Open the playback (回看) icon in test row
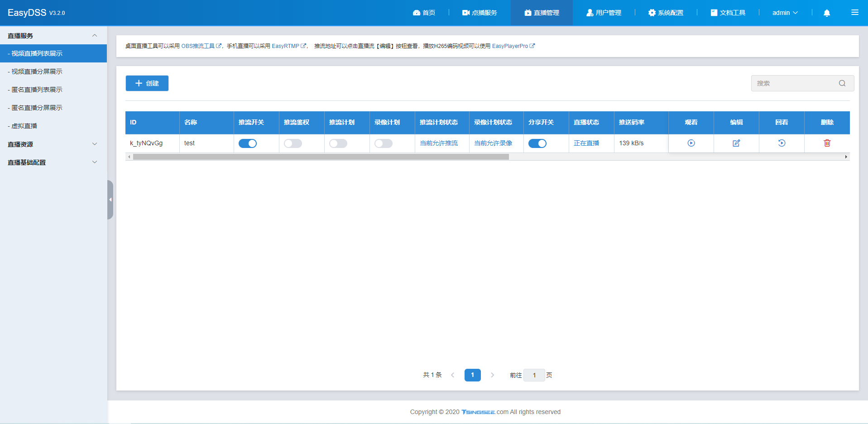Screen dimensions: 868x424 click(782, 143)
